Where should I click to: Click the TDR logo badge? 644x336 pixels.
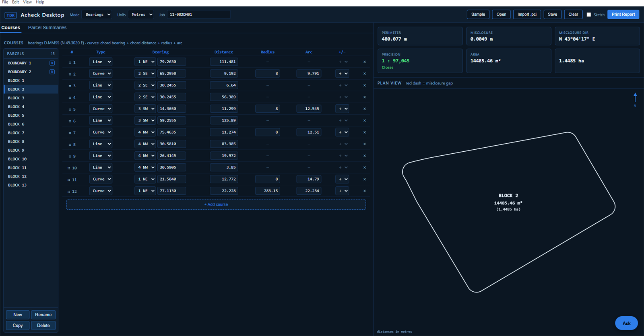10,15
